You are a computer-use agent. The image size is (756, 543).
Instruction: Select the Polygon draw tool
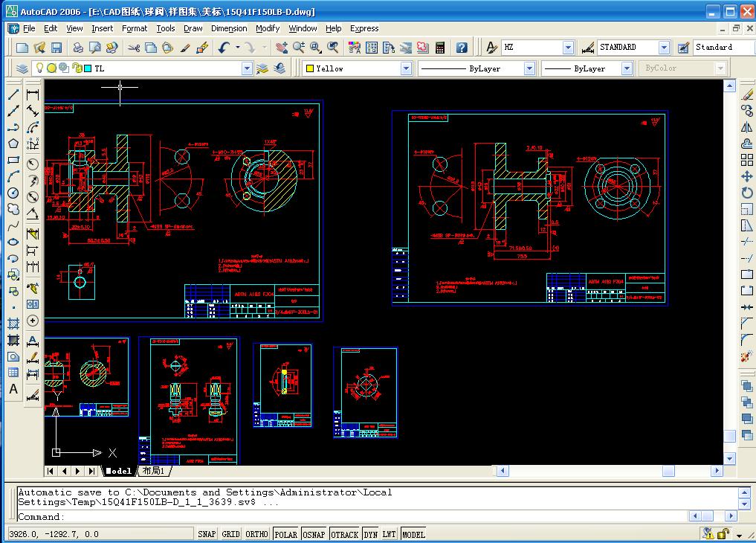tap(13, 144)
